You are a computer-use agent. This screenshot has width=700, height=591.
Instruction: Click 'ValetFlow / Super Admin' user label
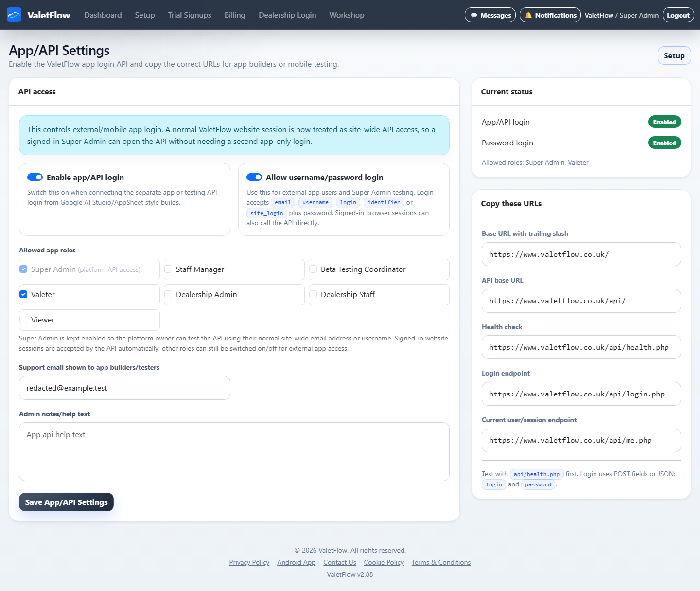click(x=622, y=15)
